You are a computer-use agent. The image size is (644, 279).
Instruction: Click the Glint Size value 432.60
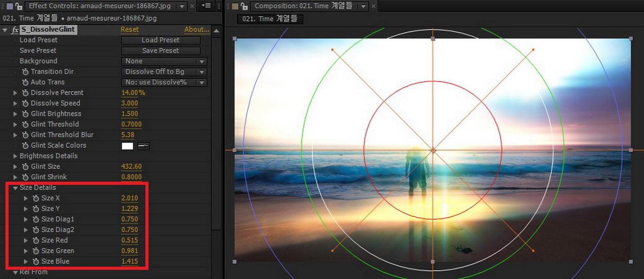tap(131, 166)
